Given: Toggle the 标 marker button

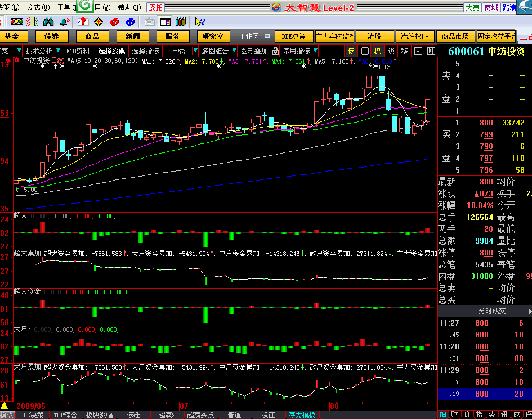Looking at the screenshot, I should [x=351, y=51].
